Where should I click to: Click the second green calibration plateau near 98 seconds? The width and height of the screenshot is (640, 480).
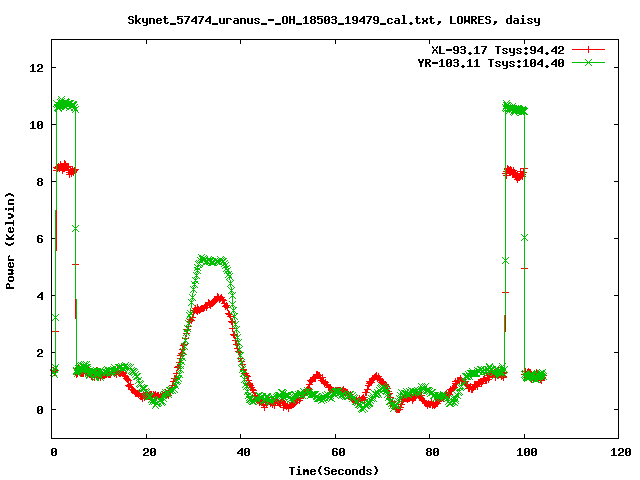click(515, 109)
